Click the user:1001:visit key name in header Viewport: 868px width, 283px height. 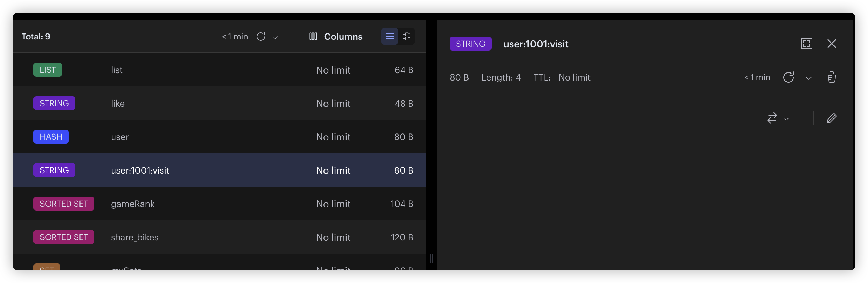[536, 44]
